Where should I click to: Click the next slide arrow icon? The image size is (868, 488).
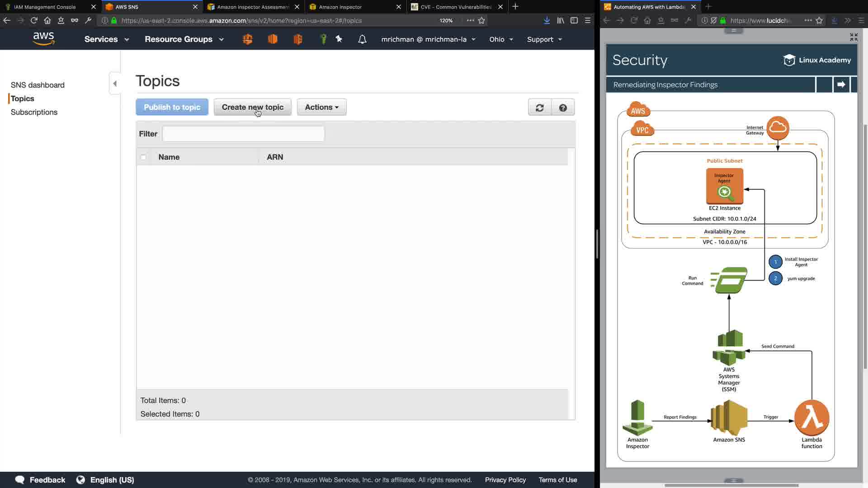coord(841,84)
